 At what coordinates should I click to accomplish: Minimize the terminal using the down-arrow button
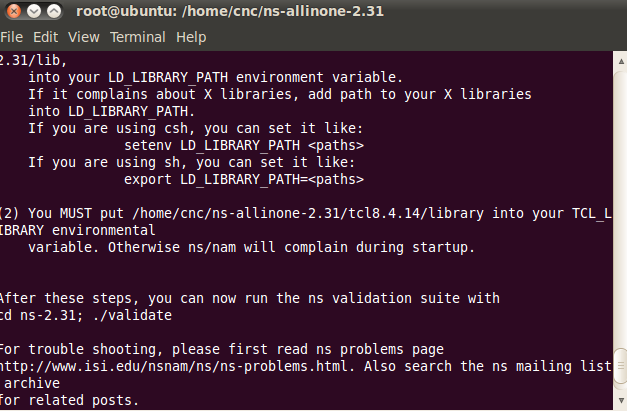click(x=34, y=11)
